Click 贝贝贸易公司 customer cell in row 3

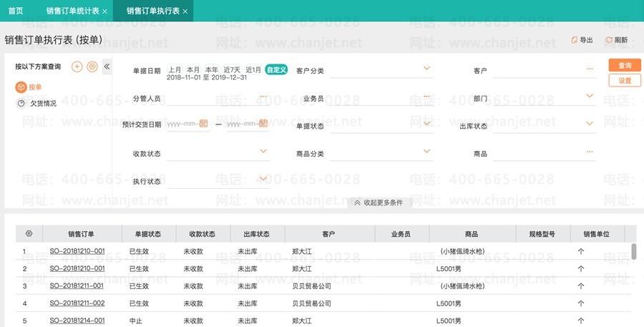312,286
